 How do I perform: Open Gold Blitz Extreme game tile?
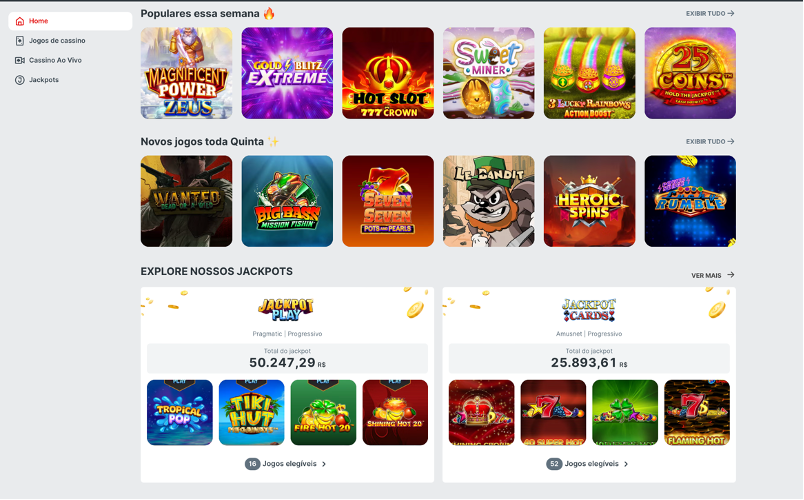click(x=287, y=73)
